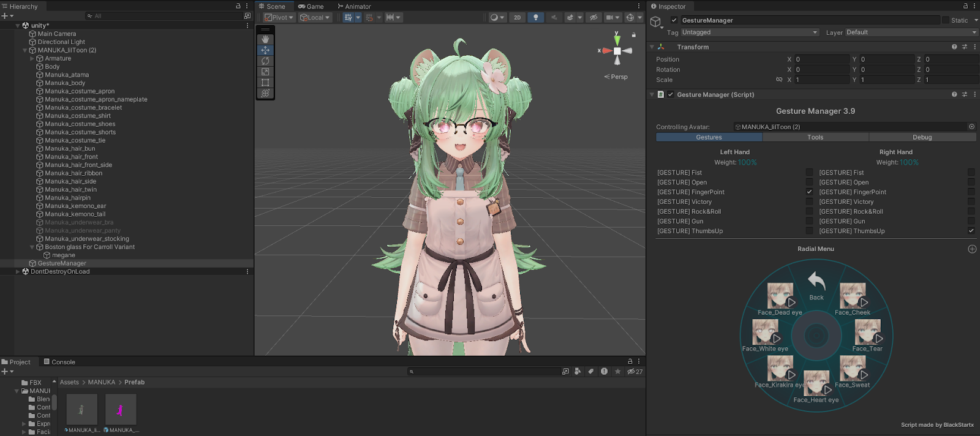Open the Local handle rotation dropdown

tap(315, 18)
